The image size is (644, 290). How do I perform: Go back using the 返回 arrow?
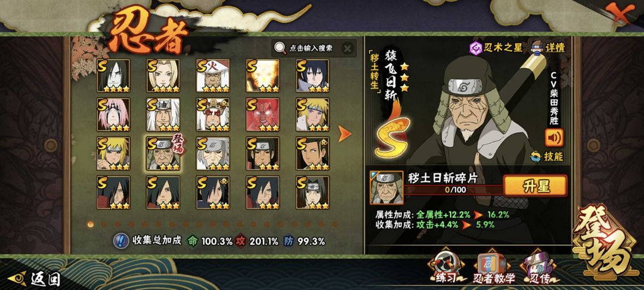pyautogui.click(x=35, y=279)
